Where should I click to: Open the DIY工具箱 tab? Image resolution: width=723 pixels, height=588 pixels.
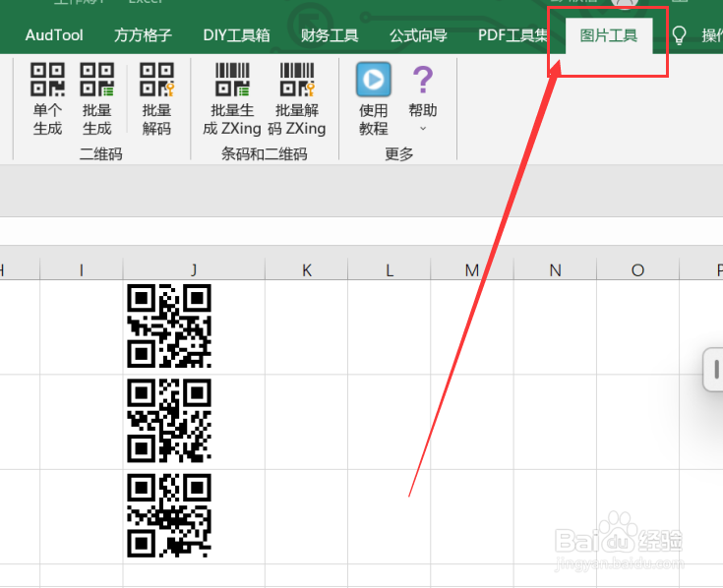(236, 35)
